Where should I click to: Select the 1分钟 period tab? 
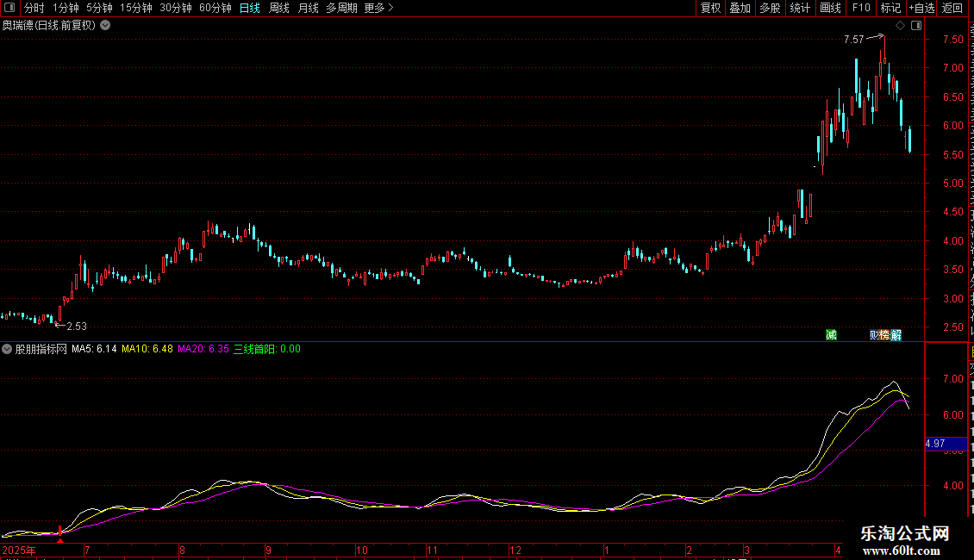tap(66, 8)
